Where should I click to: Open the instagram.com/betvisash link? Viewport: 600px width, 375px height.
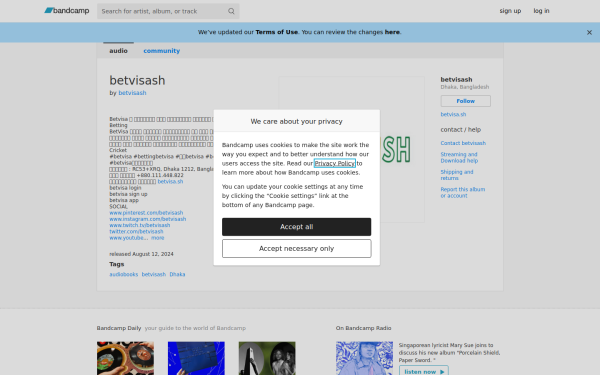point(148,219)
